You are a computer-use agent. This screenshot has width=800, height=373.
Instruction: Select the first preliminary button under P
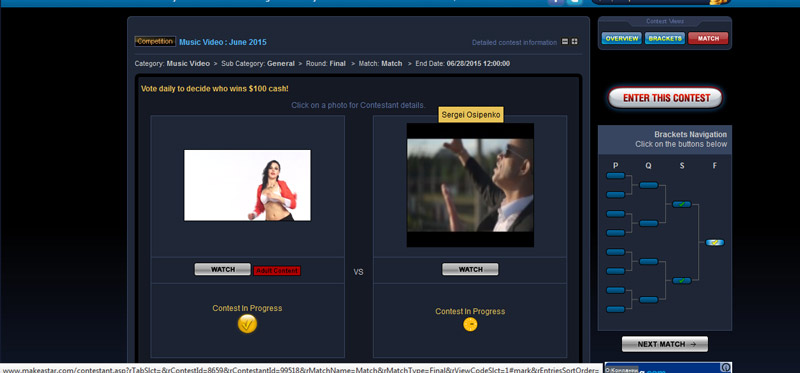click(x=615, y=176)
